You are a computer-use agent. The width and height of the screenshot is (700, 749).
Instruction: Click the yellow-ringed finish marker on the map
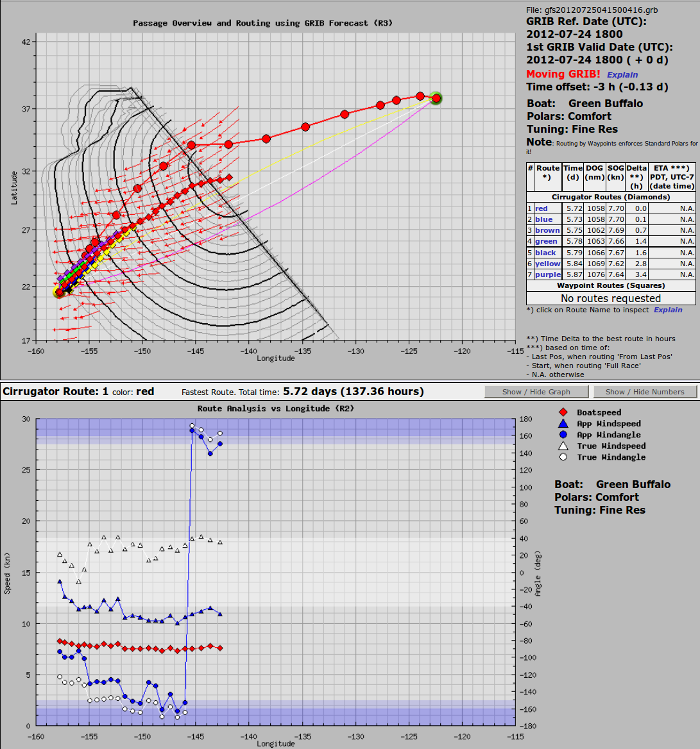tap(59, 292)
